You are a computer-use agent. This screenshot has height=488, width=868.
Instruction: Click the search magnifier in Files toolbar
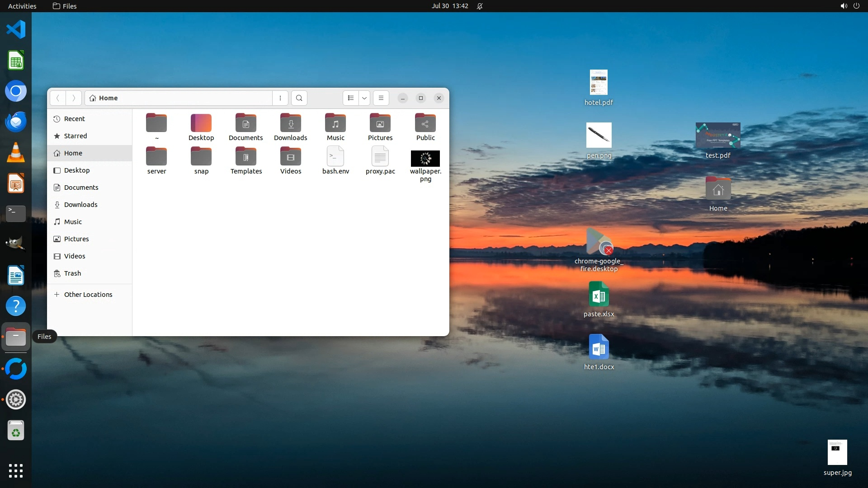click(299, 98)
